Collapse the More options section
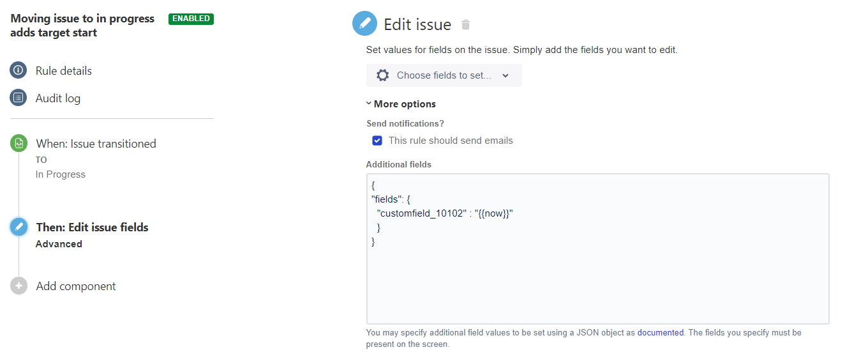The image size is (868, 361). click(401, 104)
